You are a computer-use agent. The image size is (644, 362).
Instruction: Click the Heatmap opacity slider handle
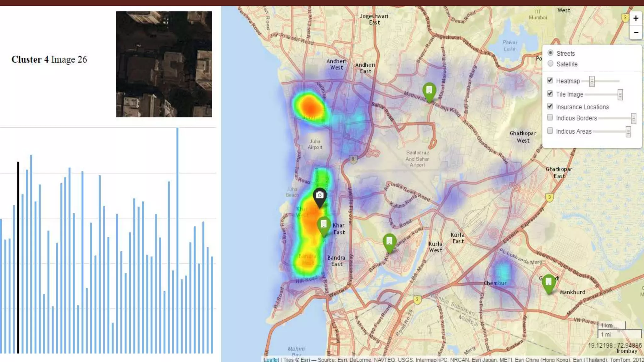(x=592, y=81)
